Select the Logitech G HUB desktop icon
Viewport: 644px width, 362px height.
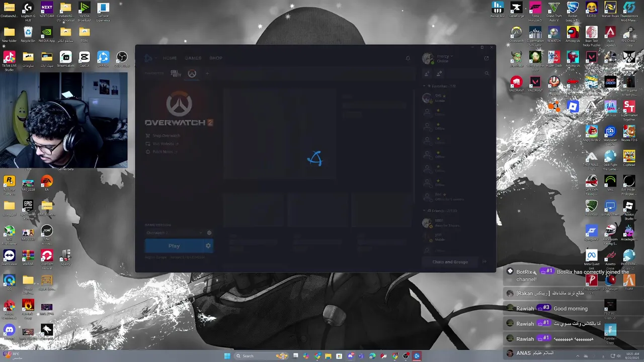(28, 12)
